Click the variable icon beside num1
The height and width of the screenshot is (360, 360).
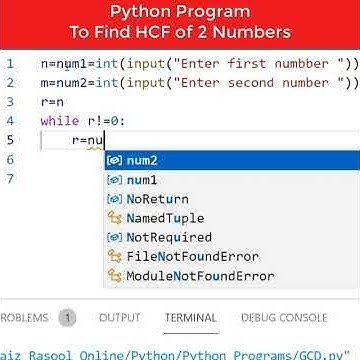pos(114,180)
